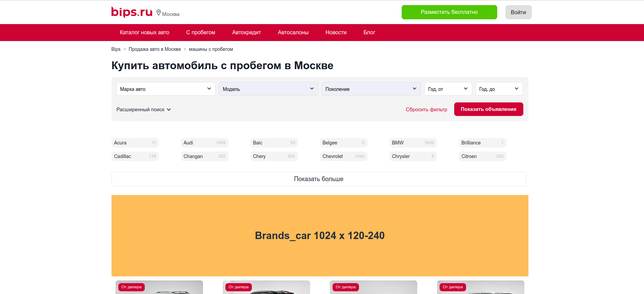The height and width of the screenshot is (294, 644).
Task: Choose the Chevrolet brand filter
Action: (343, 156)
